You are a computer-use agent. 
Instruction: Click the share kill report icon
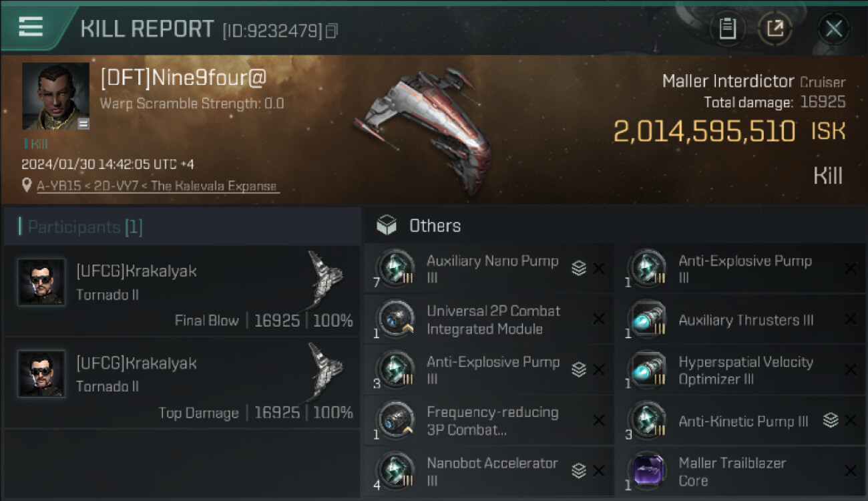tap(775, 29)
